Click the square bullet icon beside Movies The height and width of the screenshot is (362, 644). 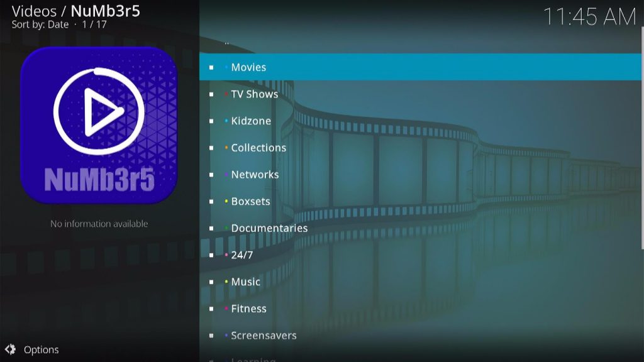point(211,67)
